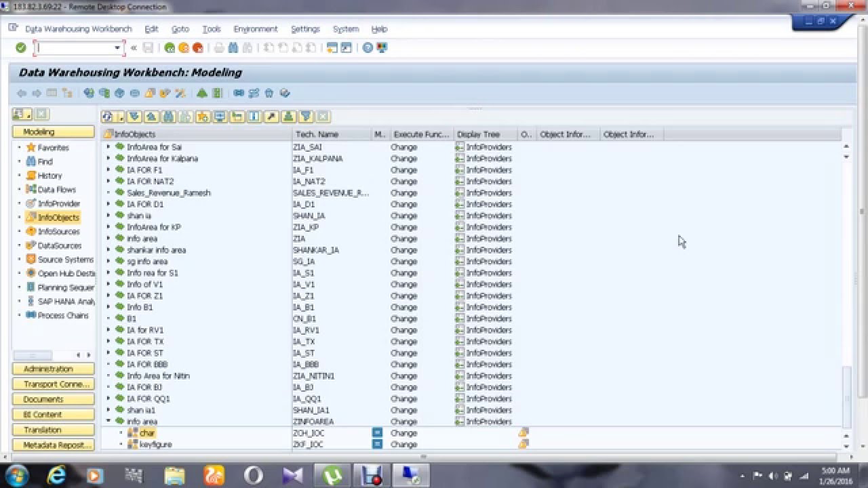The image size is (868, 488).
Task: Collapse the info area ZINFOAREA node
Action: [x=108, y=422]
